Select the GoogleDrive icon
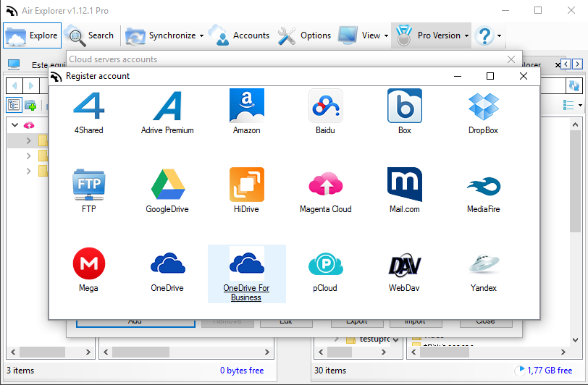Viewport: 588px width, 385px height. [x=167, y=185]
